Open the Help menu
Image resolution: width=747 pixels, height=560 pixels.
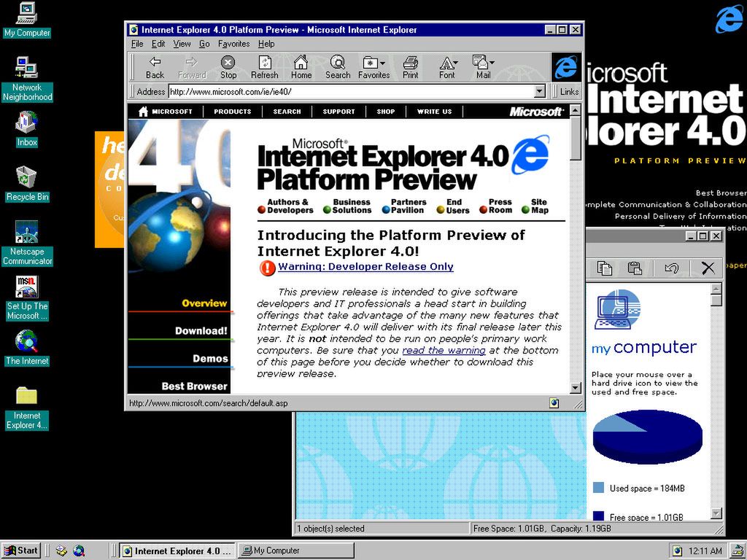click(x=266, y=44)
